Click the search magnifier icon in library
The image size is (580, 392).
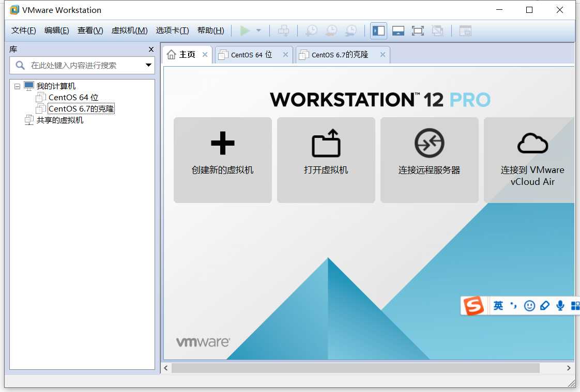tap(20, 66)
